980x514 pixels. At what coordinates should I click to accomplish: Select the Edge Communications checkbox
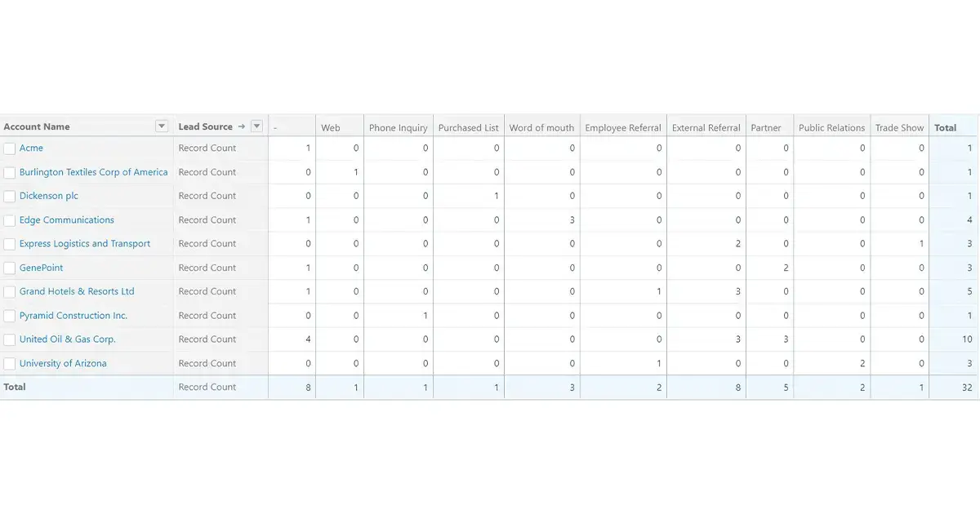(x=10, y=219)
